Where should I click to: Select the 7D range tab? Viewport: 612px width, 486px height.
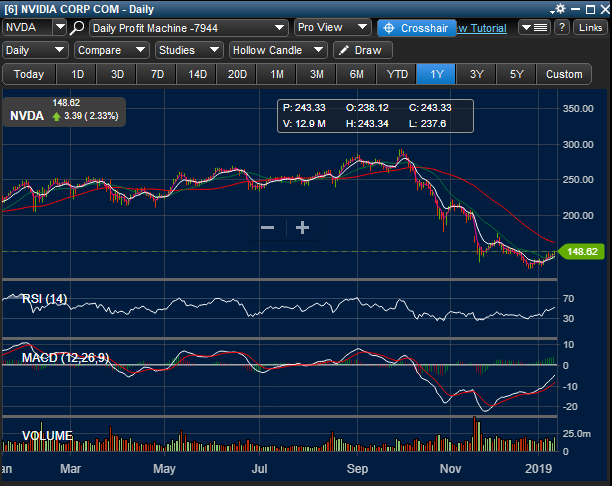point(157,74)
